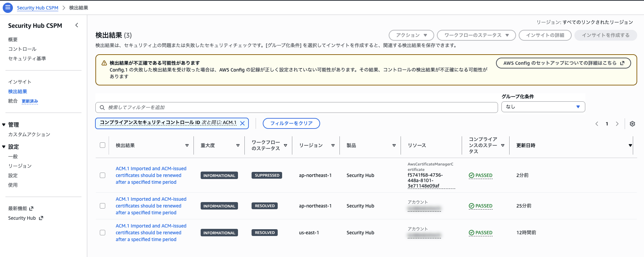644x257 pixels.
Task: Click インサイトの詳細 button
Action: 545,35
